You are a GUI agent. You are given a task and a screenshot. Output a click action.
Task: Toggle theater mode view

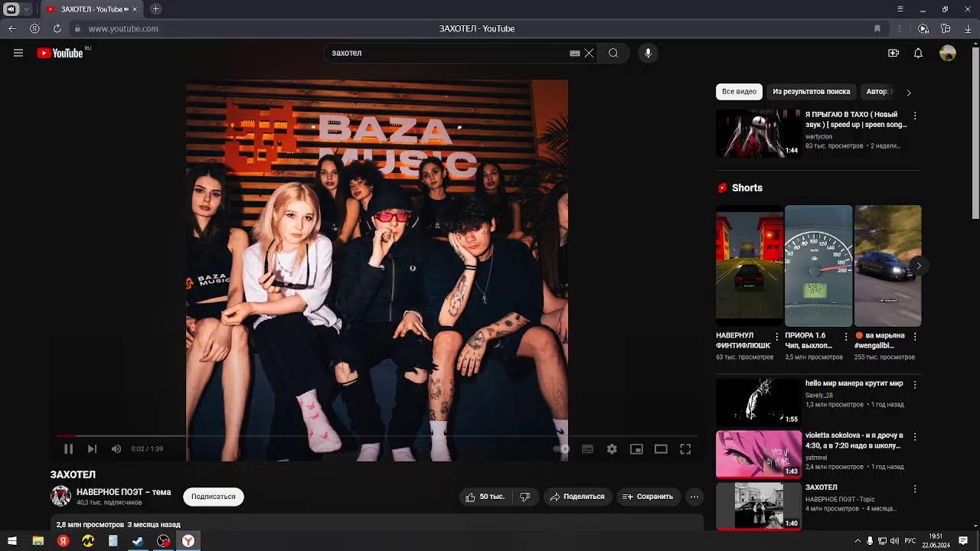click(x=661, y=449)
